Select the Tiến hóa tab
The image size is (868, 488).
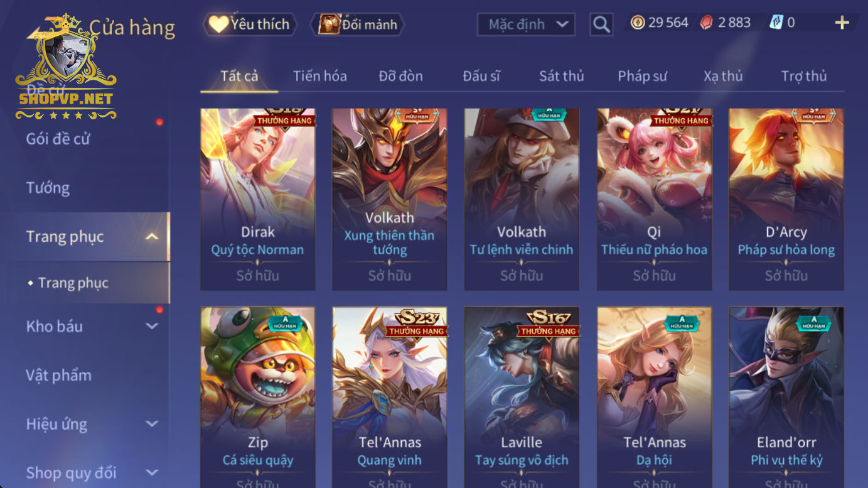pyautogui.click(x=319, y=76)
